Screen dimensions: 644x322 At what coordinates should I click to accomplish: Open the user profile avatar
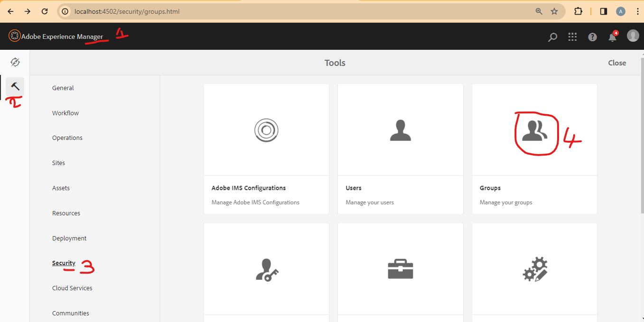pyautogui.click(x=633, y=36)
